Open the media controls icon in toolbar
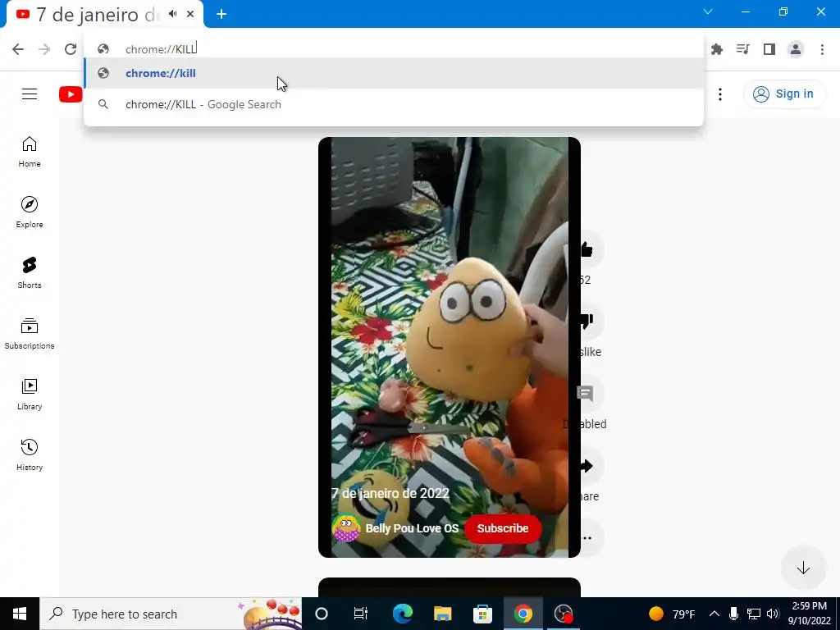Viewport: 840px width, 630px height. click(x=743, y=49)
